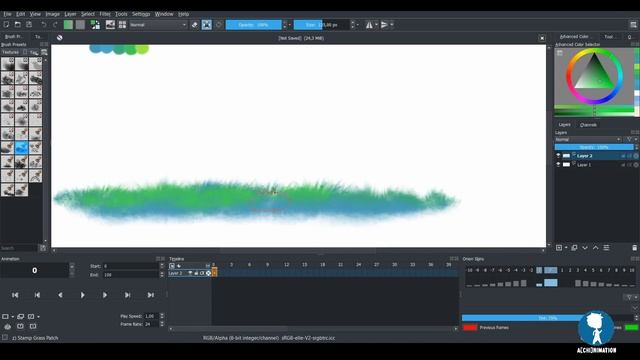Undo the last action
This screenshot has height=360, width=640.
point(43,25)
